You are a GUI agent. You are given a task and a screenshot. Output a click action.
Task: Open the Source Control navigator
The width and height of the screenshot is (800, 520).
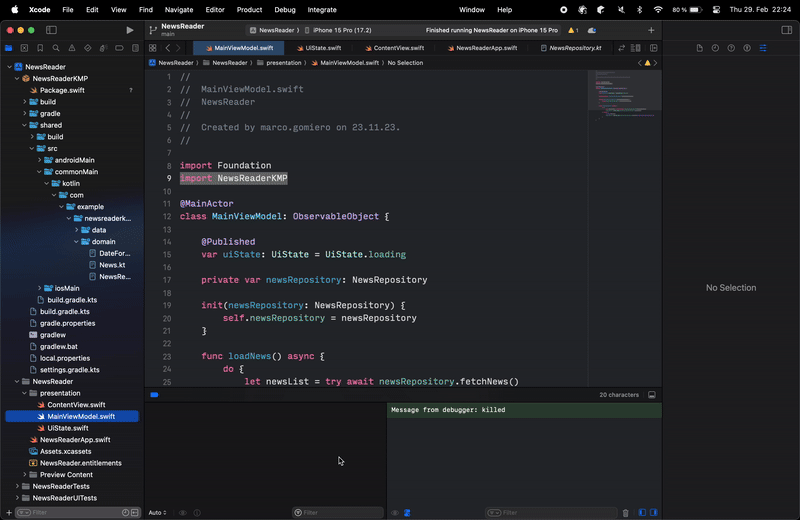coord(24,48)
